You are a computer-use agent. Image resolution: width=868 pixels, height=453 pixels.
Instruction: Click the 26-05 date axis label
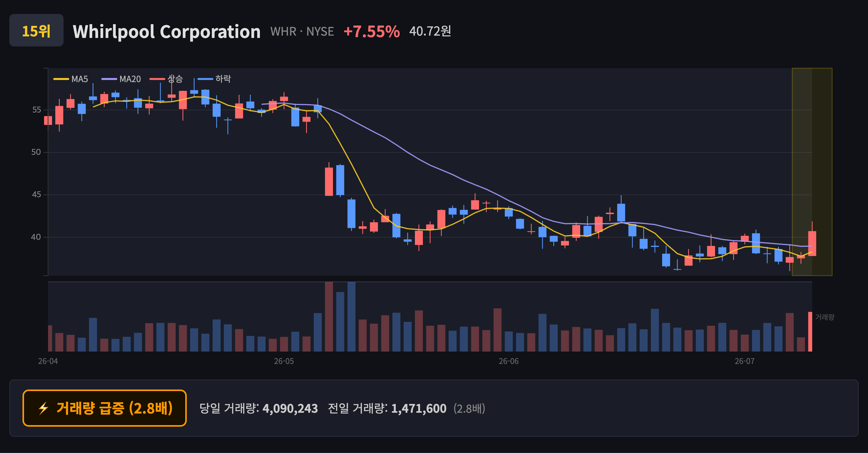click(284, 361)
